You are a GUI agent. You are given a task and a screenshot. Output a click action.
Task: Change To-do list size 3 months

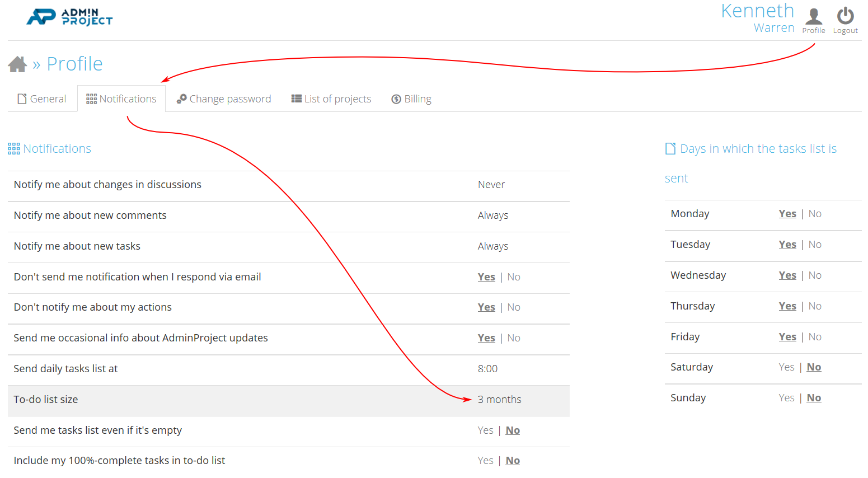[x=500, y=400]
